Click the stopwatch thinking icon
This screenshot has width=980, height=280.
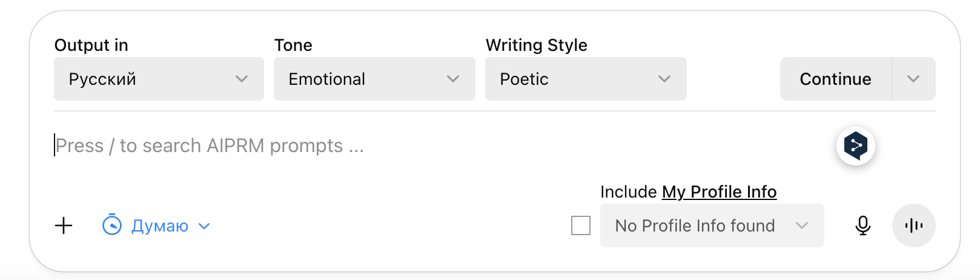tap(112, 225)
